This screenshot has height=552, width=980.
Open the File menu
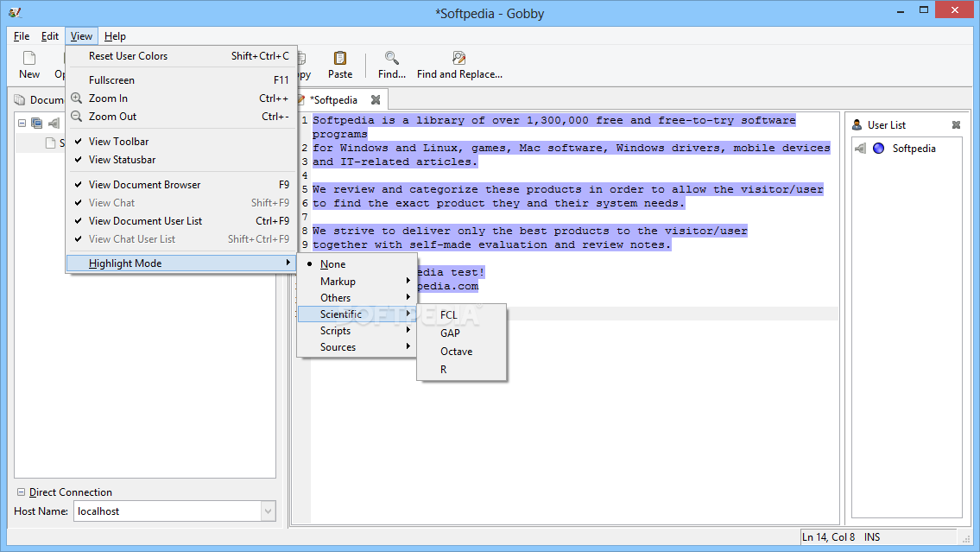coord(22,36)
